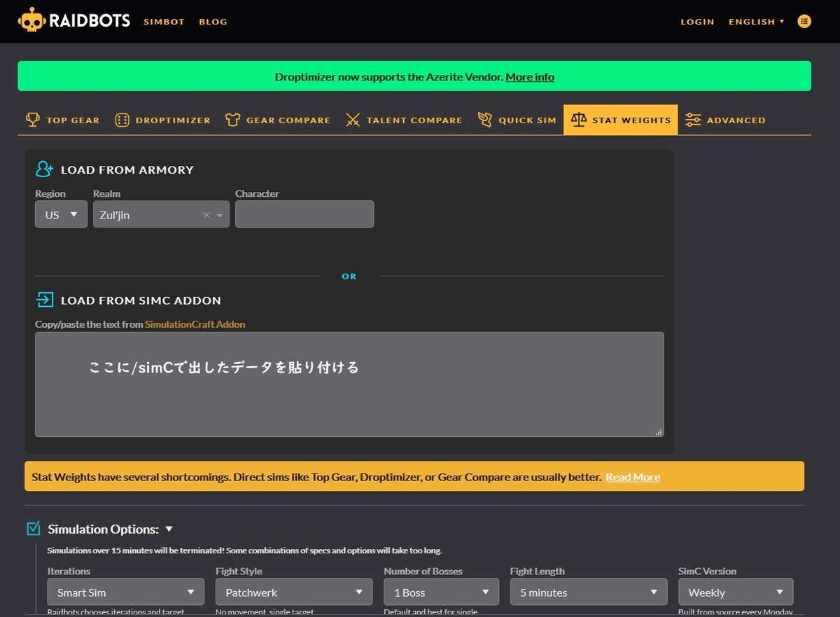Click the Raidbots skull logo
This screenshot has width=840, height=617.
point(31,20)
